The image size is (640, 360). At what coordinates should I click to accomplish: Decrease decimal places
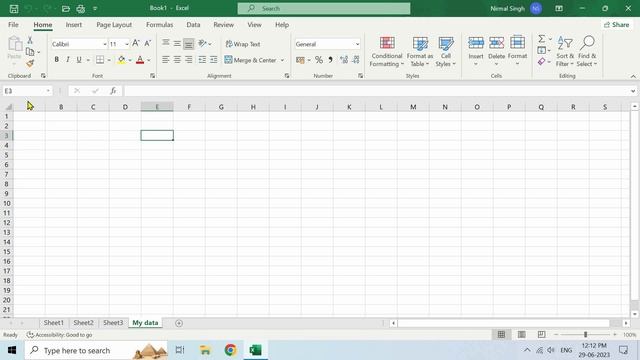point(356,60)
